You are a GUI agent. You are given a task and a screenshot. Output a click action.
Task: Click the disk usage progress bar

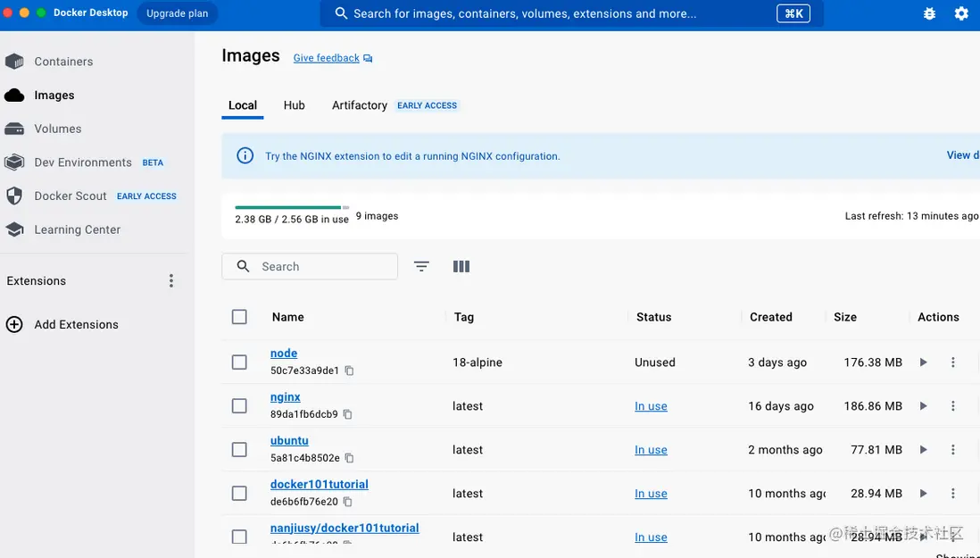[x=292, y=207]
